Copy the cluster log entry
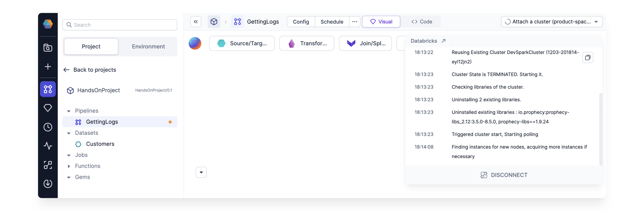 coord(588,57)
